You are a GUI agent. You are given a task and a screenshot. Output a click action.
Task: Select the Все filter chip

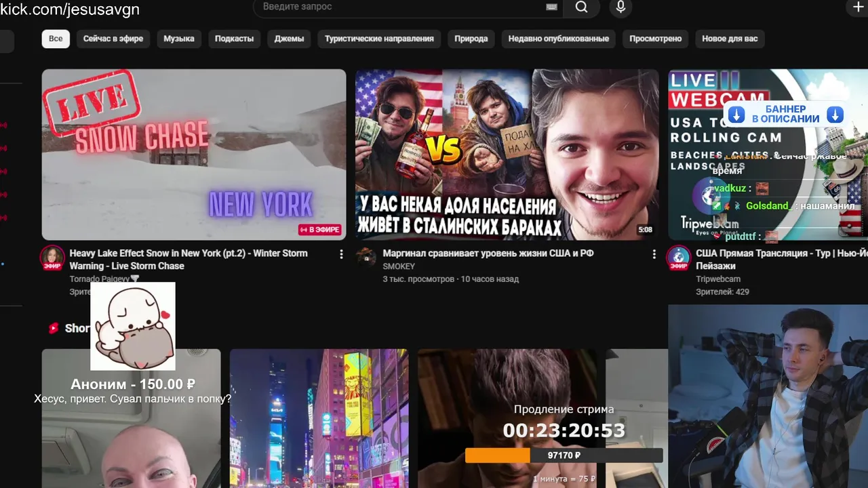coord(56,39)
